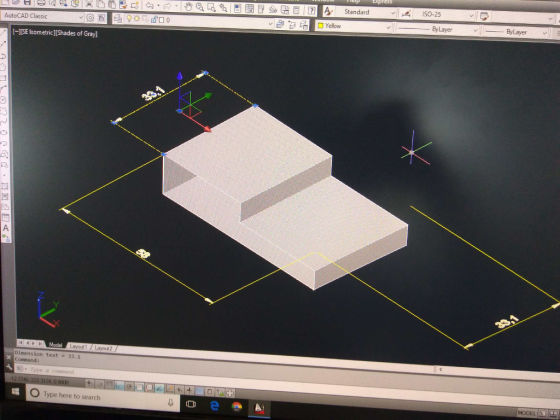Switch to the Layout2 tab
This screenshot has height=420, width=560.
point(103,348)
